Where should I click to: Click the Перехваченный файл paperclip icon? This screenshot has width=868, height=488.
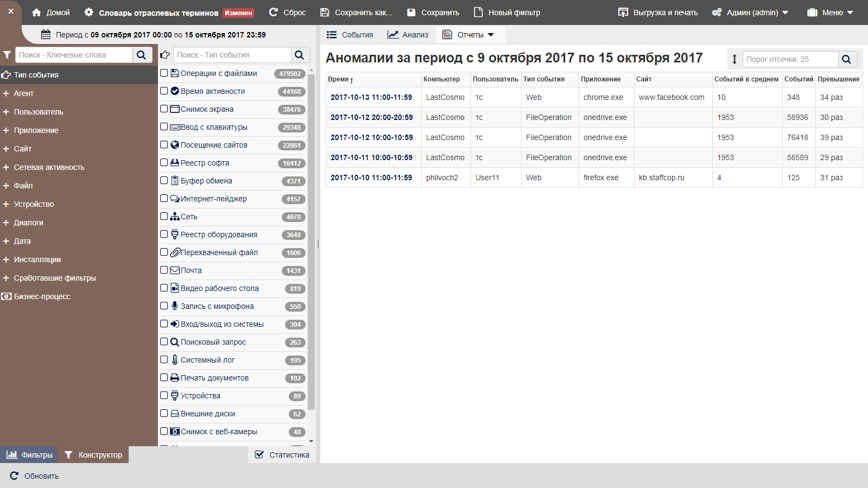coord(175,252)
